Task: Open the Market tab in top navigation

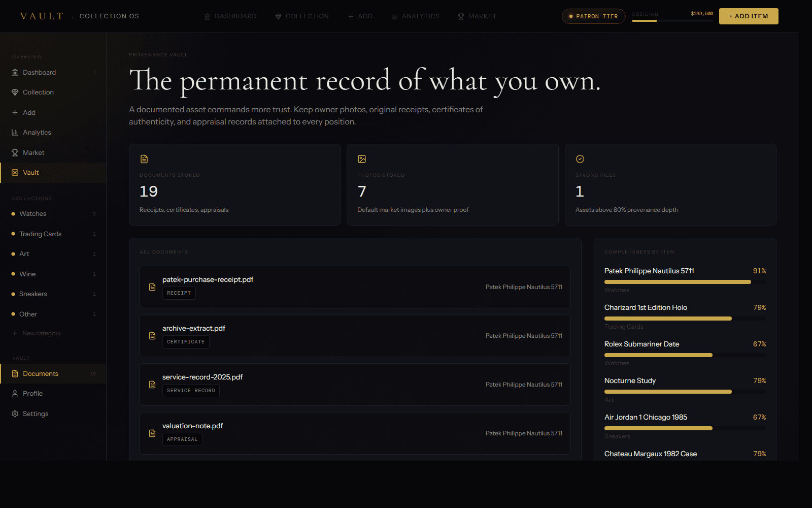Action: pyautogui.click(x=477, y=16)
